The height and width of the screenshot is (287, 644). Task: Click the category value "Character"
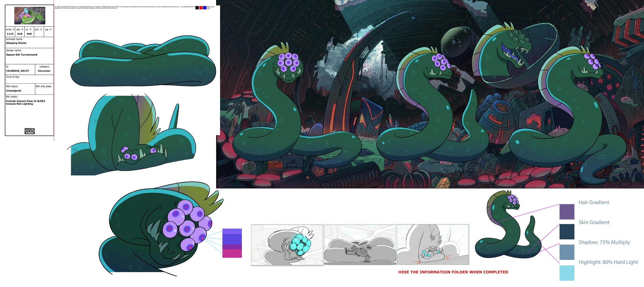[x=44, y=71]
